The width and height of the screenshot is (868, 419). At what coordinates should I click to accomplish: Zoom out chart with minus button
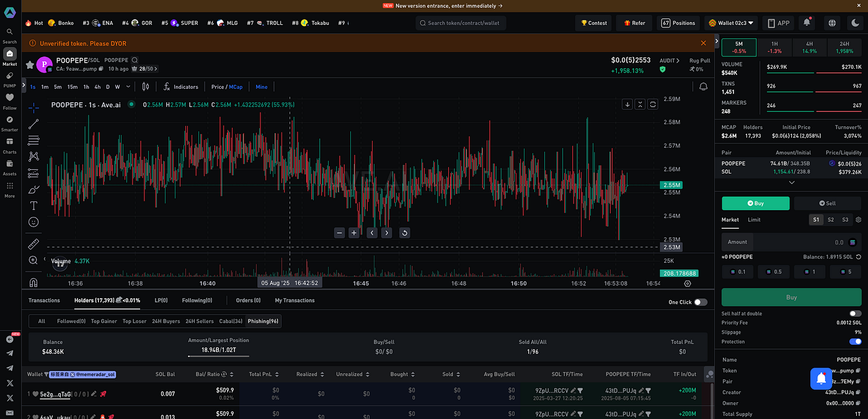pos(339,233)
